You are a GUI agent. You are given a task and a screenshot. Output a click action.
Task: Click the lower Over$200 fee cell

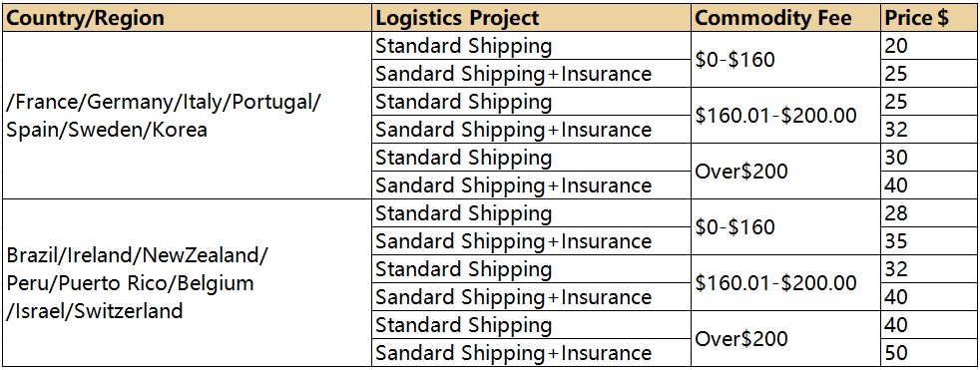(786, 339)
